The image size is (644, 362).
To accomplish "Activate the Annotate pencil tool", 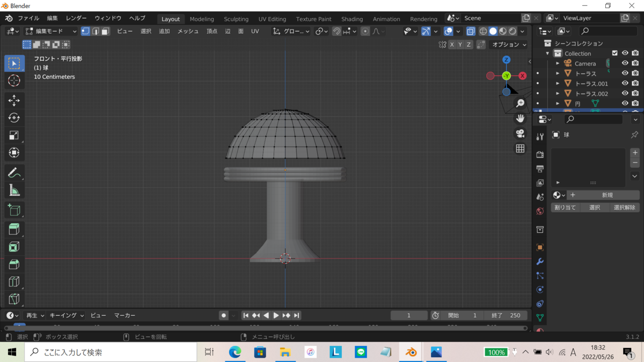I will pos(14,173).
